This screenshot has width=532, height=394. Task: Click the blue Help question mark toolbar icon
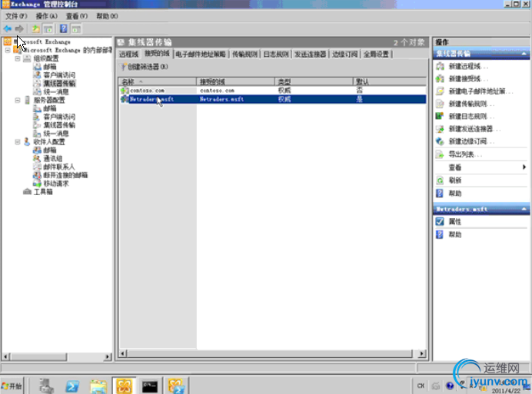[x=64, y=29]
